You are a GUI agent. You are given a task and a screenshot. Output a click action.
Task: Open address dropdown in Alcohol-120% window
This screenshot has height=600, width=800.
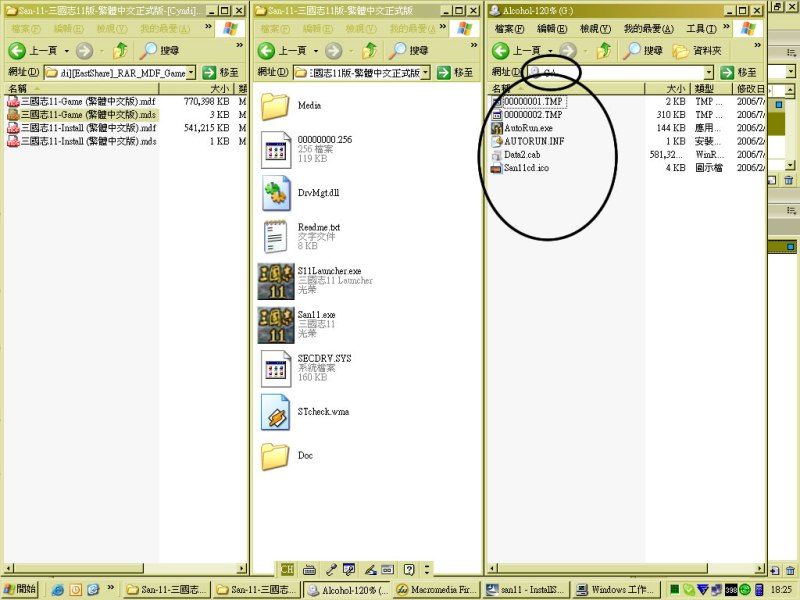[x=708, y=72]
